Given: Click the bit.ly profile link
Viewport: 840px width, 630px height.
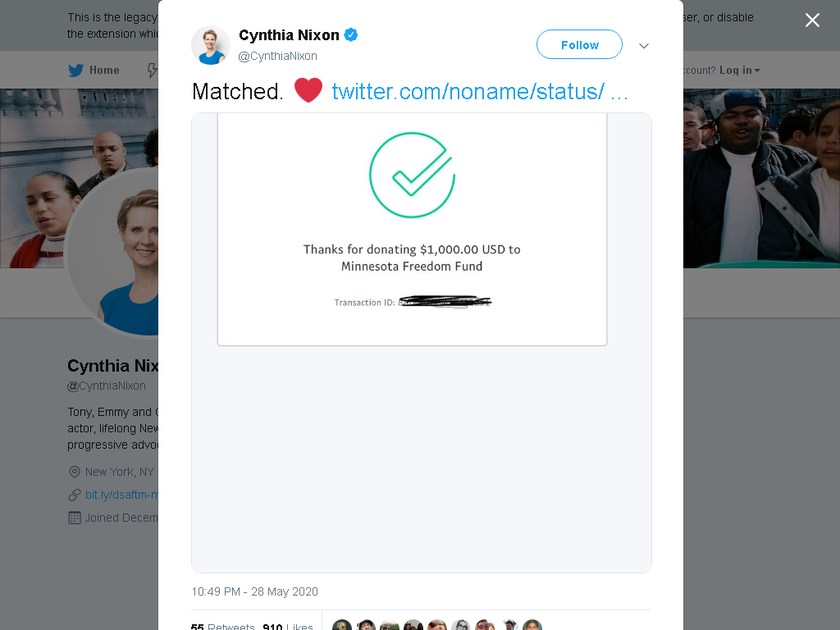Looking at the screenshot, I should [121, 495].
